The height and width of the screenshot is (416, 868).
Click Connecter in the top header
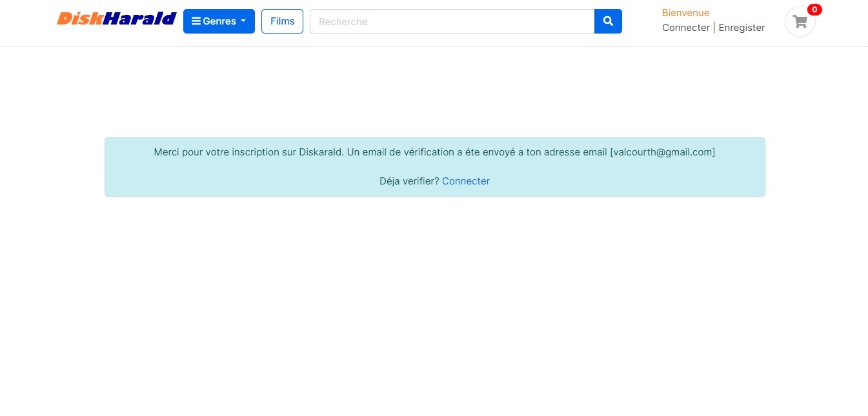pyautogui.click(x=685, y=28)
